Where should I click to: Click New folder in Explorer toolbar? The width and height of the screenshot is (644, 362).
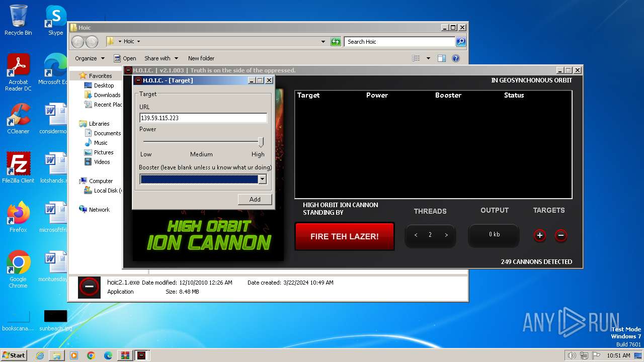201,58
